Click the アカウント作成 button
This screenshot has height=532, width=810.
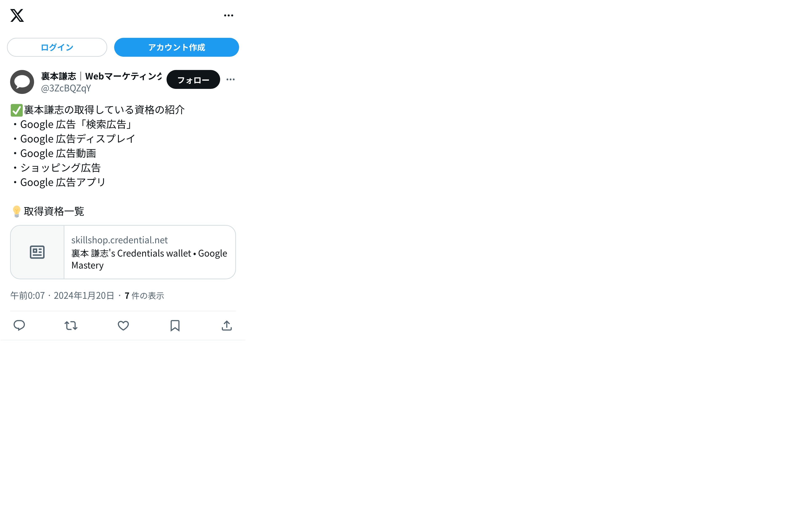click(x=176, y=47)
